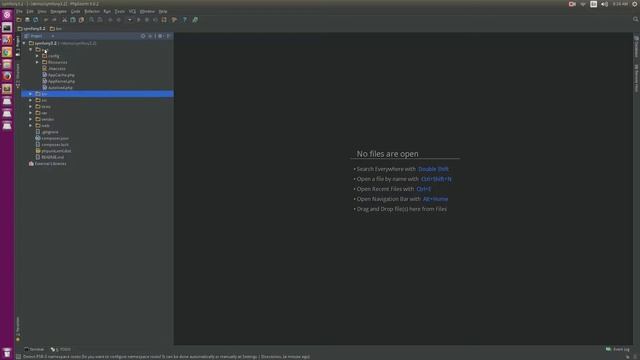Screen dimensions: 640x360
Task: Click the Search Everywhere magnifier icon
Action: click(635, 19)
